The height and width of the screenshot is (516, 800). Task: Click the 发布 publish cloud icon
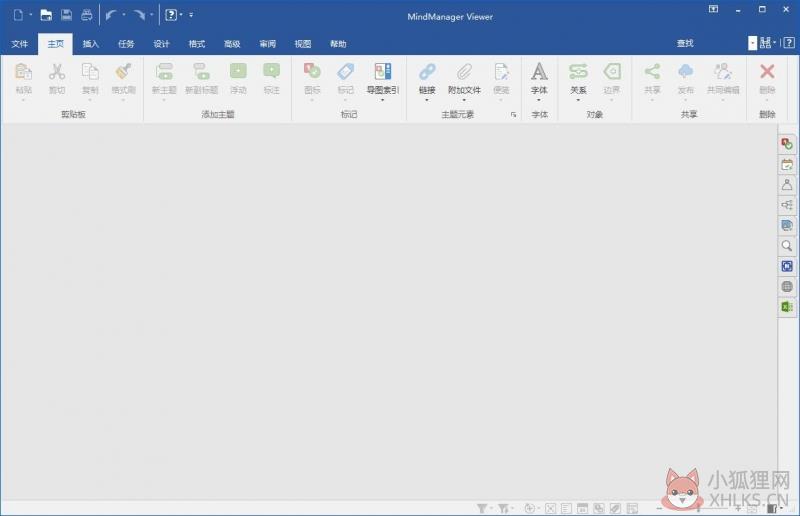686,71
